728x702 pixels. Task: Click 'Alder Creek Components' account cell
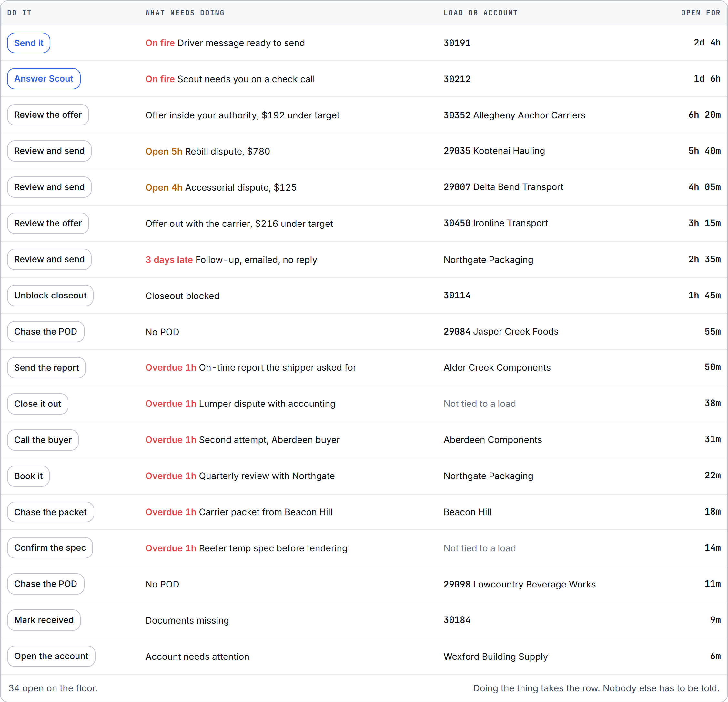(x=497, y=368)
